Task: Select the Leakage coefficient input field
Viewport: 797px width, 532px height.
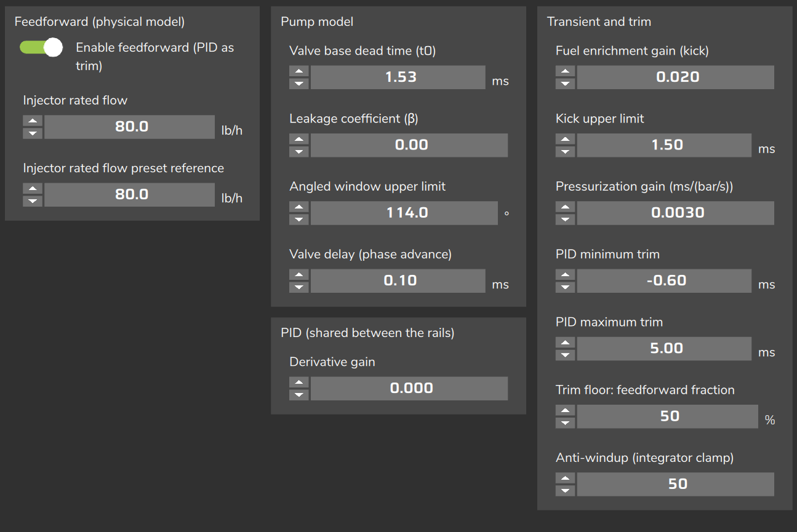Action: click(x=409, y=145)
